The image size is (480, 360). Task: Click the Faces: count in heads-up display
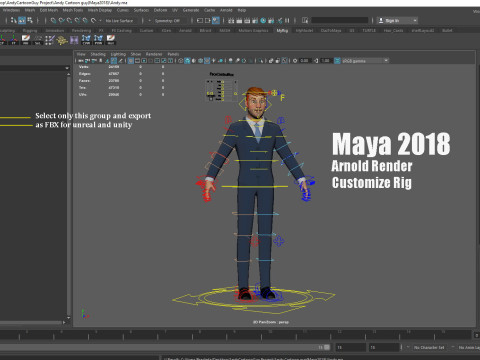click(113, 81)
